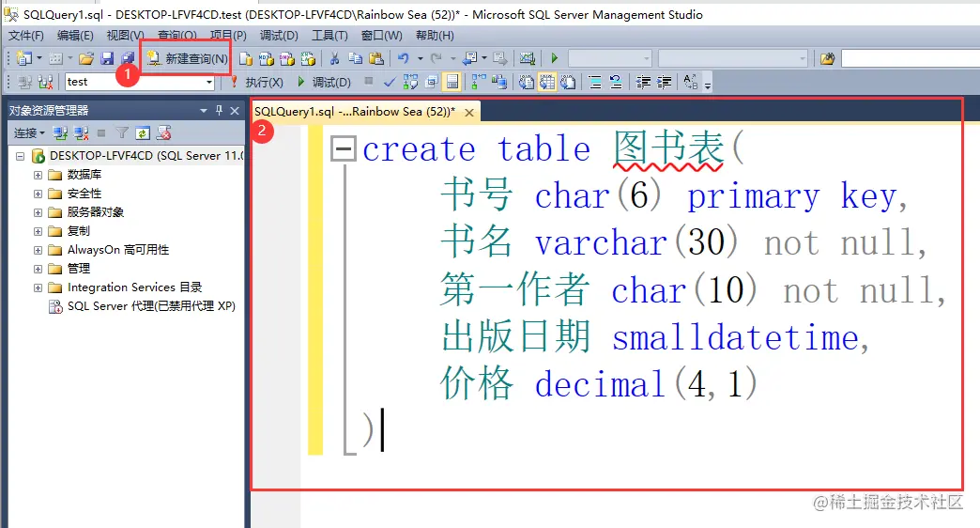Click 新建查询(N) new query button
Screen dimensions: 980x528
click(x=188, y=58)
